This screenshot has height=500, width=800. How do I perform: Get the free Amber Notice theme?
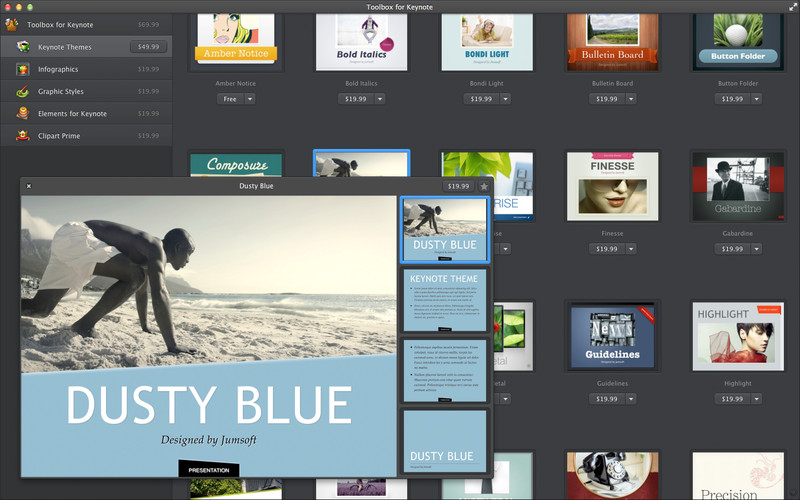point(230,99)
